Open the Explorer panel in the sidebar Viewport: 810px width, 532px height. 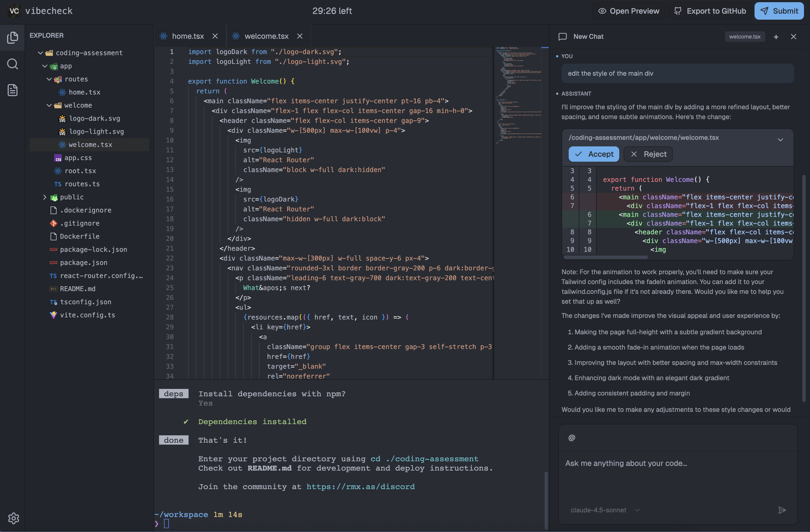13,37
